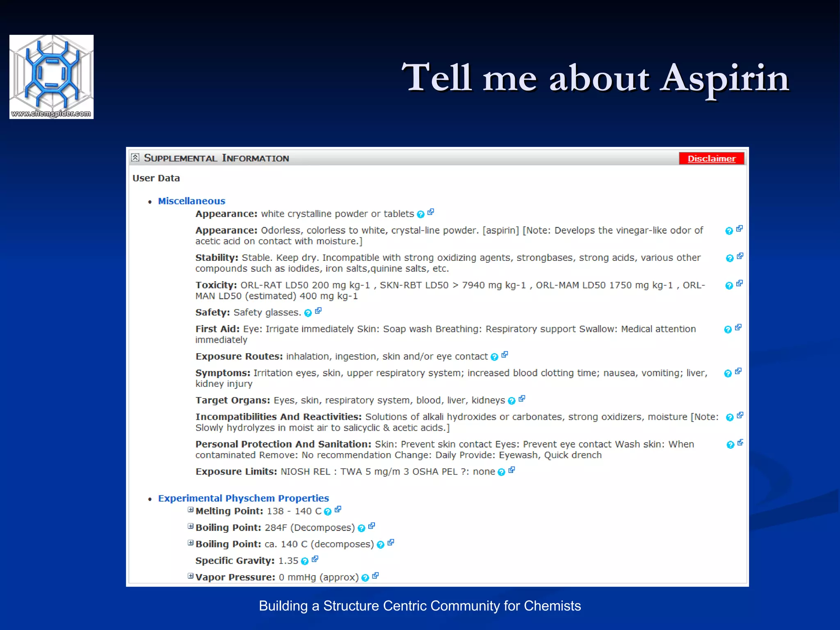This screenshot has width=840, height=630.
Task: Click the help icon beside white crystalline powder appearance
Action: point(420,215)
